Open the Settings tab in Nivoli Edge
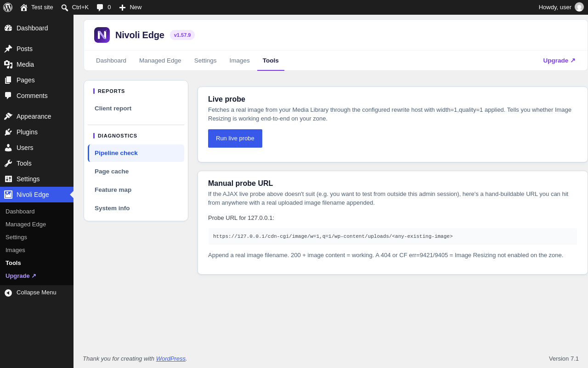 click(205, 60)
